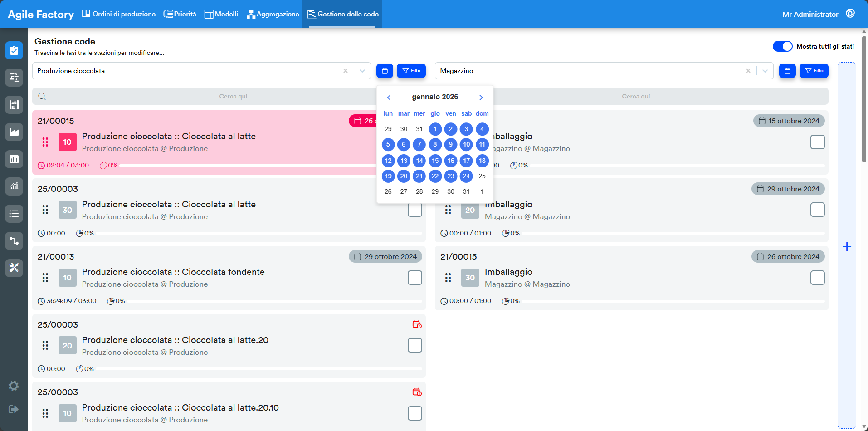Open the user profile icon beside Mr Administrator
Screen dimensions: 868x431
[x=850, y=14]
